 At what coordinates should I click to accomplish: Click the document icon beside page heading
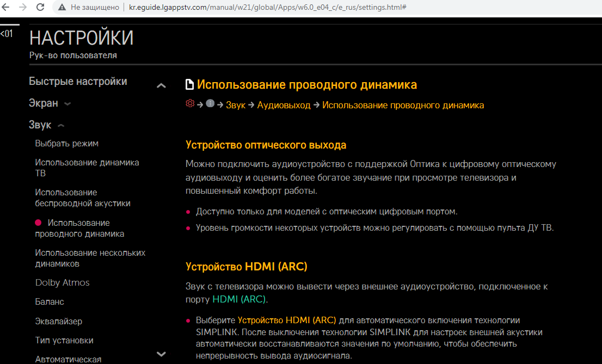tap(189, 85)
